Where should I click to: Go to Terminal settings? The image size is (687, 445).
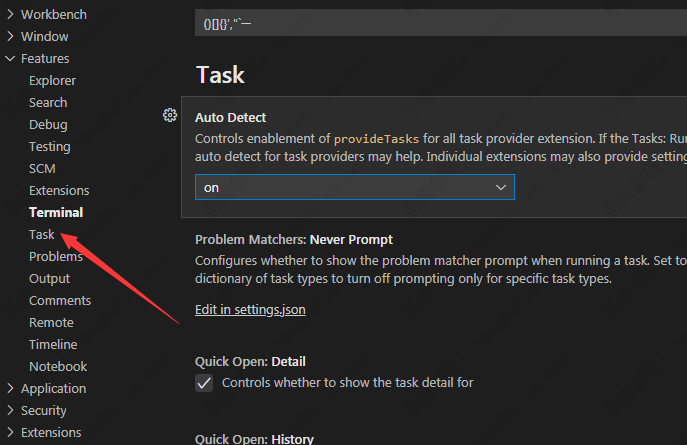click(x=56, y=213)
